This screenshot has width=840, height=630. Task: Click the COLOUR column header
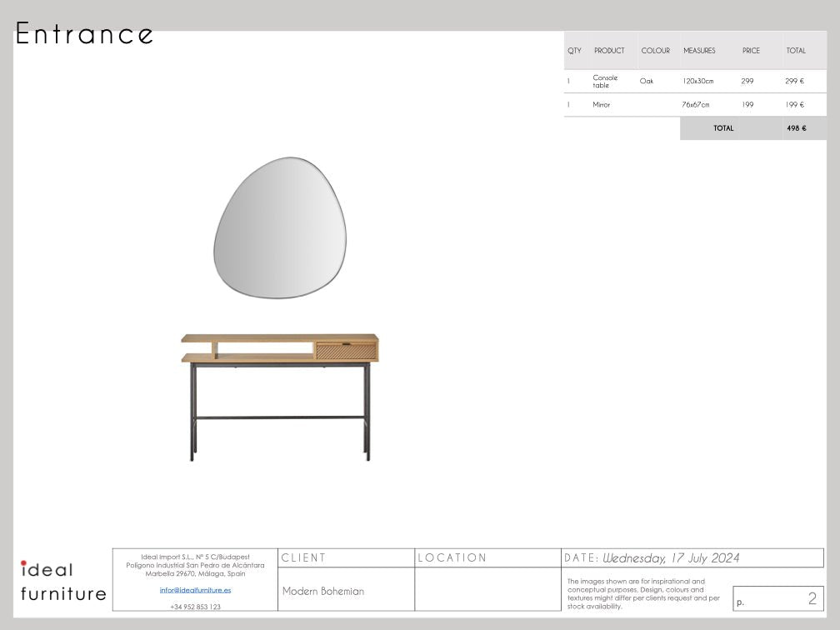point(655,51)
